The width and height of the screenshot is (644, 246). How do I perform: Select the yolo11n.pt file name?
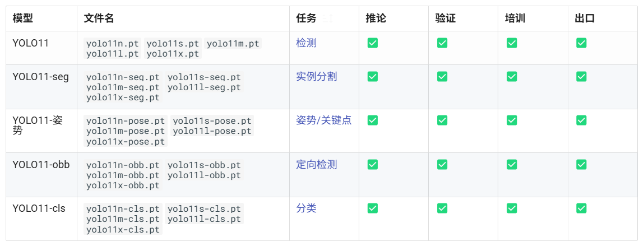click(113, 44)
